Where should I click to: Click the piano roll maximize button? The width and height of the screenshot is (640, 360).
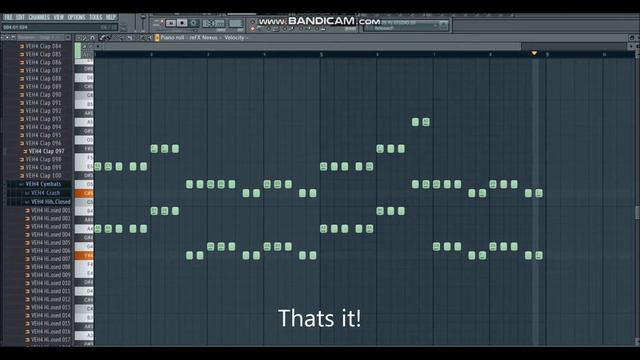(631, 38)
